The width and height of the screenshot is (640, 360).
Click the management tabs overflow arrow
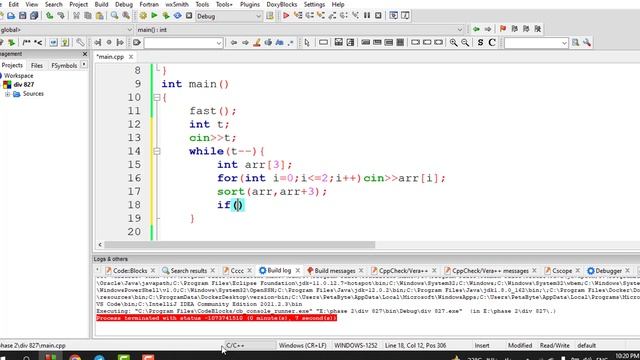(x=84, y=64)
